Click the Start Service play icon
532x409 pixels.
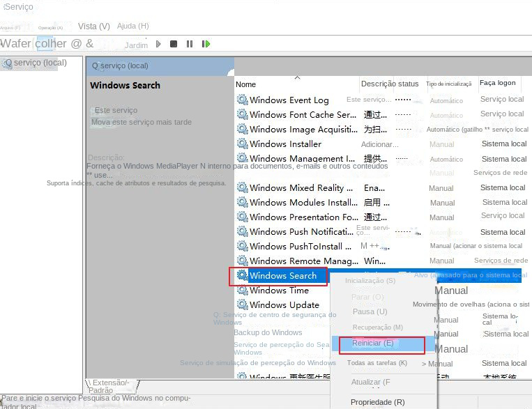158,44
